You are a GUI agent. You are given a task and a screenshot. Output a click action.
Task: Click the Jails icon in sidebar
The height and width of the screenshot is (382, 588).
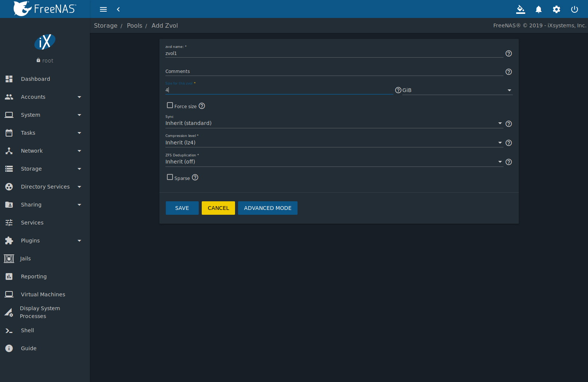9,259
